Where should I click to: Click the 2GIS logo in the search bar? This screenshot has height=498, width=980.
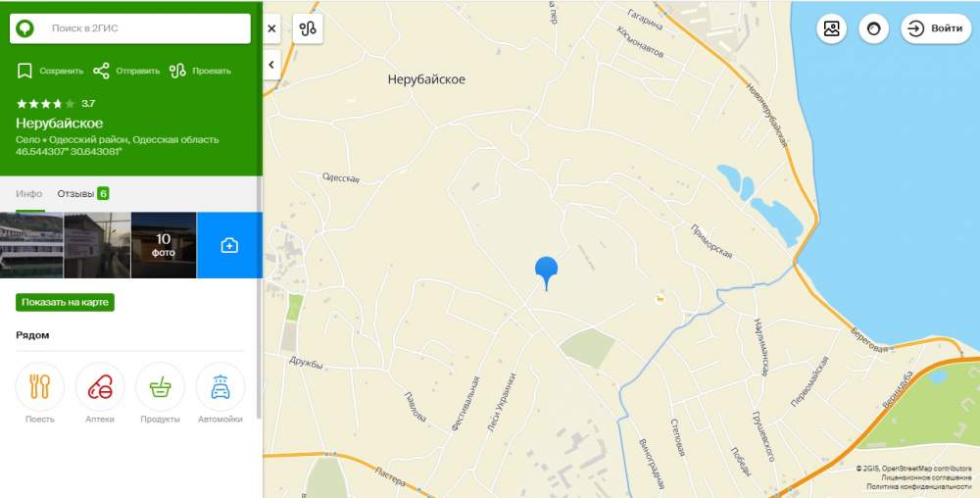[x=25, y=28]
